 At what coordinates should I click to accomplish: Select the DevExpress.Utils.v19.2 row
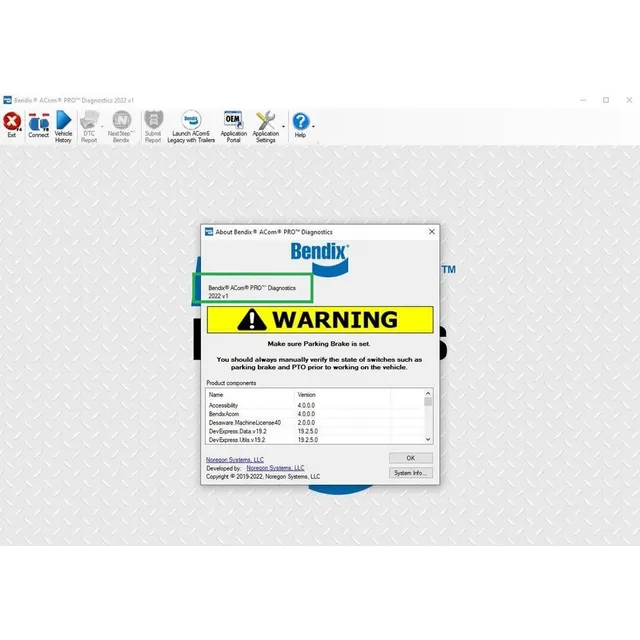coord(315,440)
